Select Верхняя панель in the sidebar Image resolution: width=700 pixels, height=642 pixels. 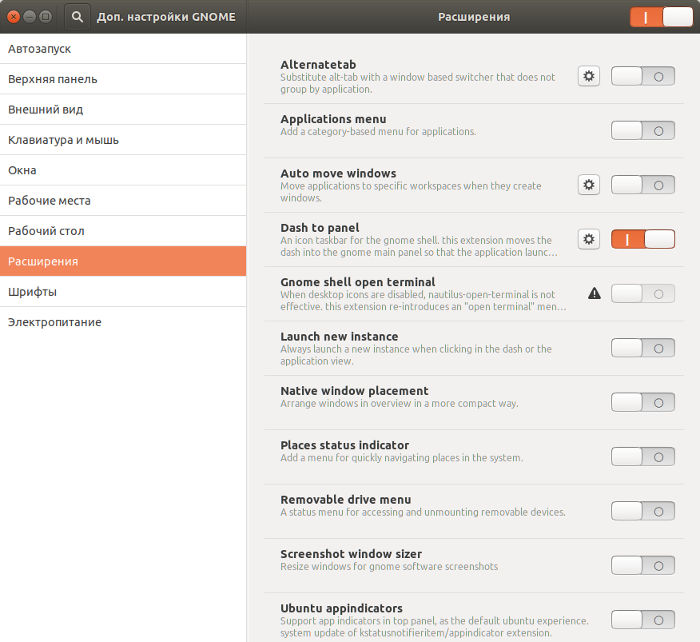[x=123, y=79]
